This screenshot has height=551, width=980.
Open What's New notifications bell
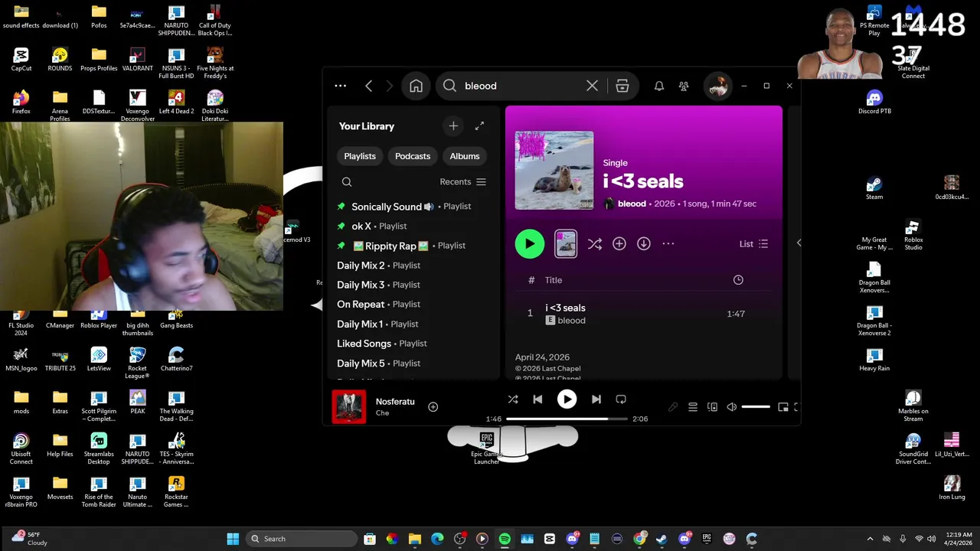[x=658, y=86]
